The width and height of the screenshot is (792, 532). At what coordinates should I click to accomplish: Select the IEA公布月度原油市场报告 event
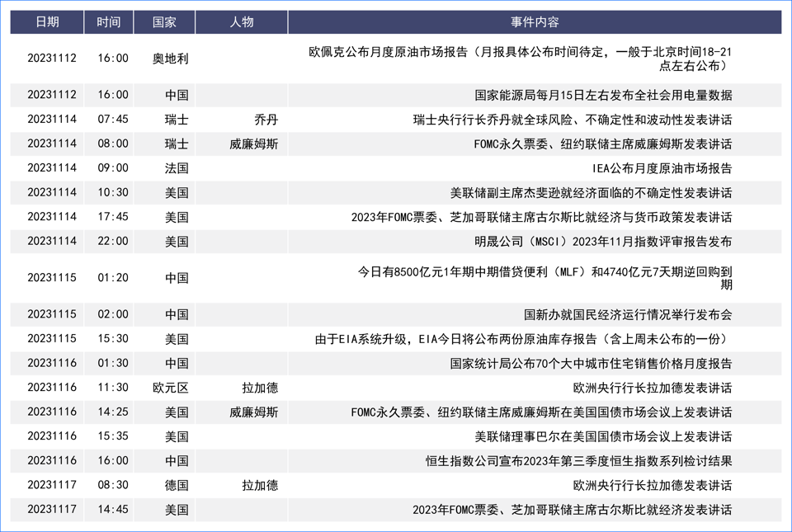pyautogui.click(x=662, y=168)
